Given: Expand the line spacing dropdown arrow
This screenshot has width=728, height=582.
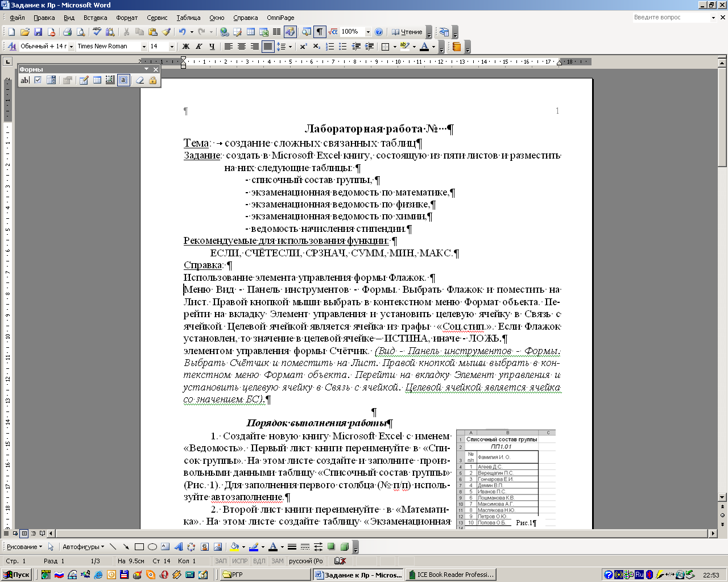Looking at the screenshot, I should 290,47.
